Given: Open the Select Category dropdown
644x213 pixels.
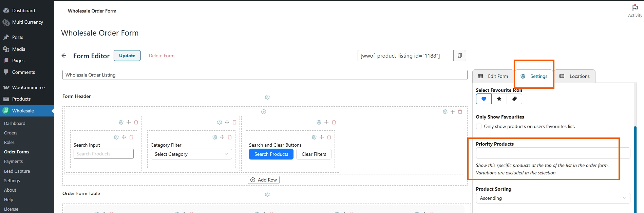Looking at the screenshot, I should [191, 154].
